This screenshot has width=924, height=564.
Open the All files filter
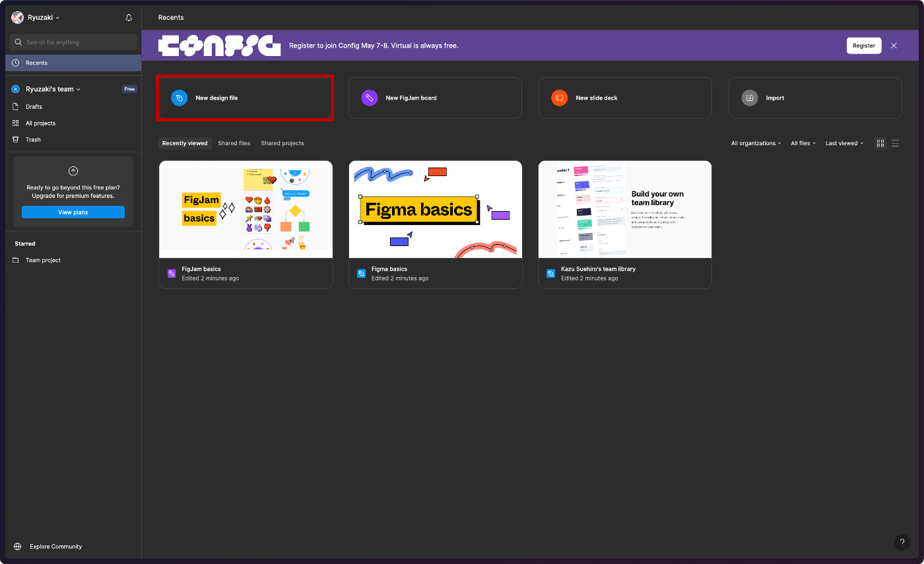803,143
